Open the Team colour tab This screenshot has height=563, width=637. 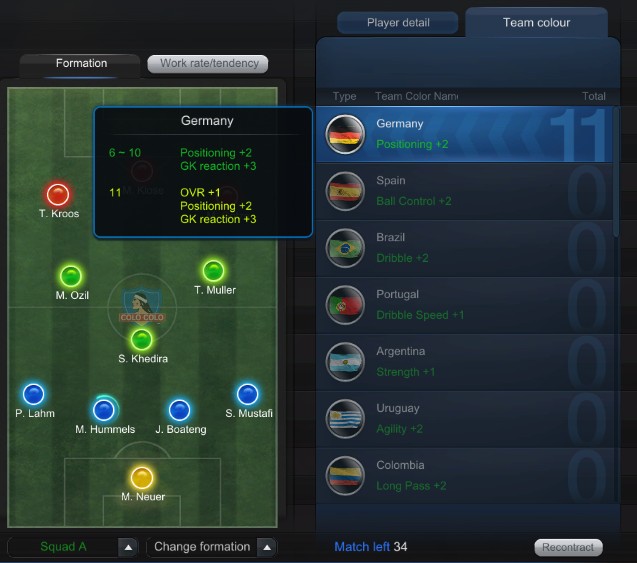[536, 23]
